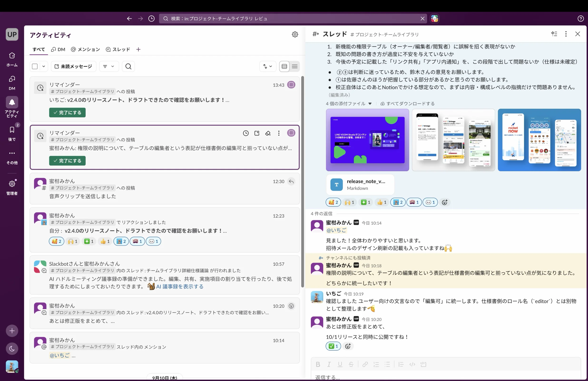Click the thread reply input field
This screenshot has width=588, height=381.
[x=446, y=377]
